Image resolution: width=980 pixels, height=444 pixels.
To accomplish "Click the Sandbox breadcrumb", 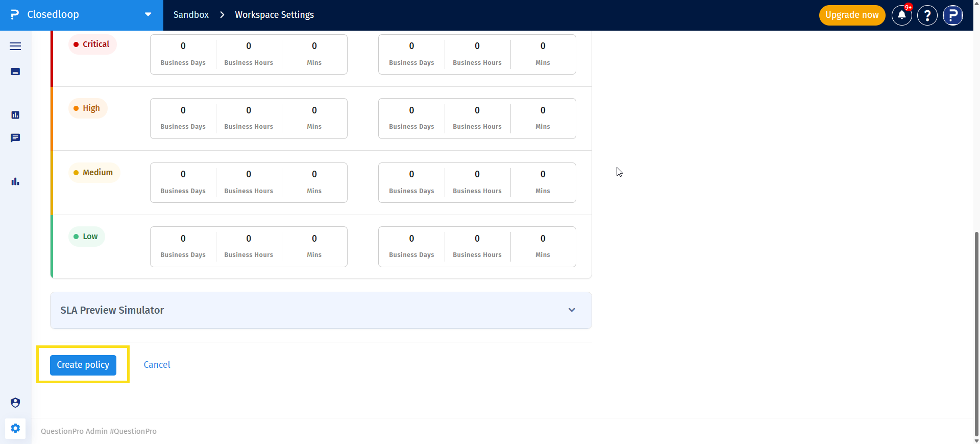I will click(191, 15).
